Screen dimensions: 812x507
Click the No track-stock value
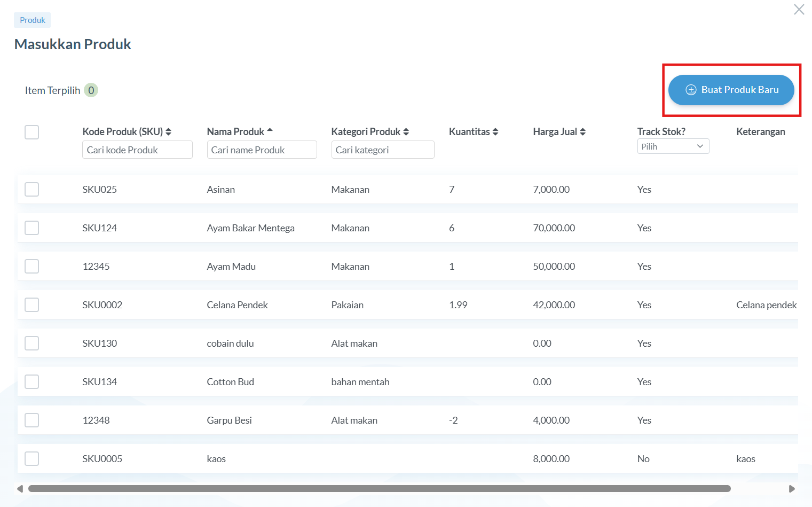coord(643,459)
